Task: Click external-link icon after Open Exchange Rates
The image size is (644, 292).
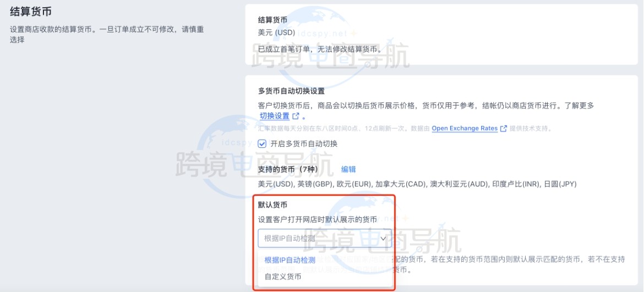Action: point(503,128)
